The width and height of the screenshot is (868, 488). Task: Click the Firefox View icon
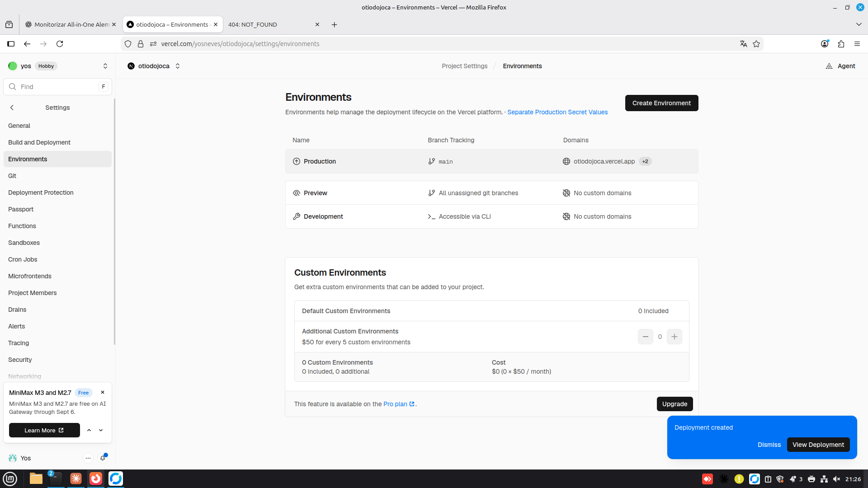9,24
